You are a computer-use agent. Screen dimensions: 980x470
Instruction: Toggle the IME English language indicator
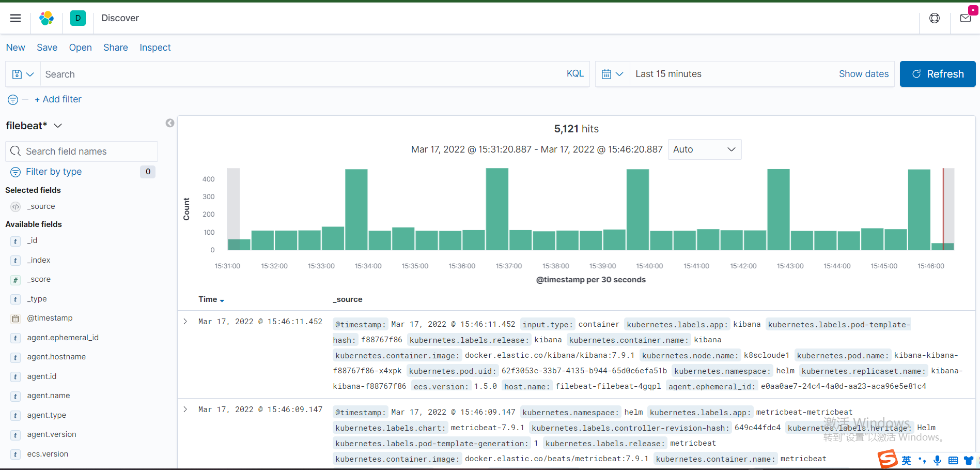coord(907,460)
